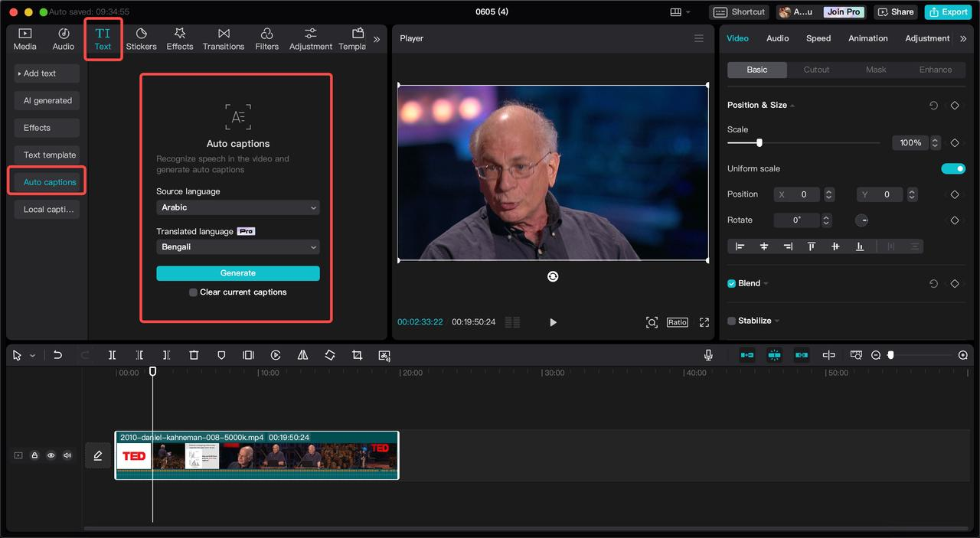
Task: Click the Position Y input field
Action: click(880, 194)
